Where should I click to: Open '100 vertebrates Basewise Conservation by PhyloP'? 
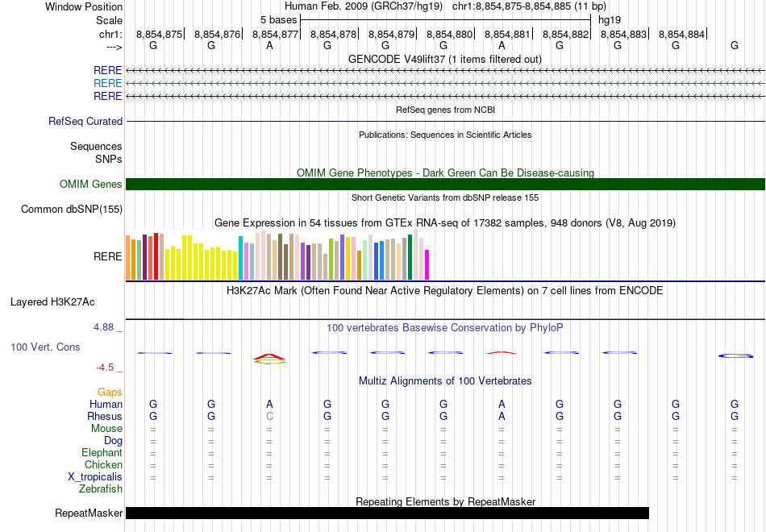tap(444, 328)
